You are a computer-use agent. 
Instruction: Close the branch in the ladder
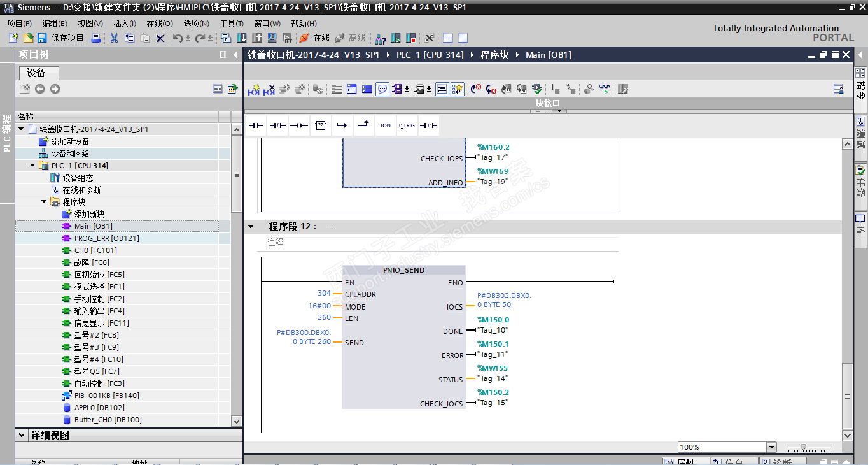coord(363,125)
